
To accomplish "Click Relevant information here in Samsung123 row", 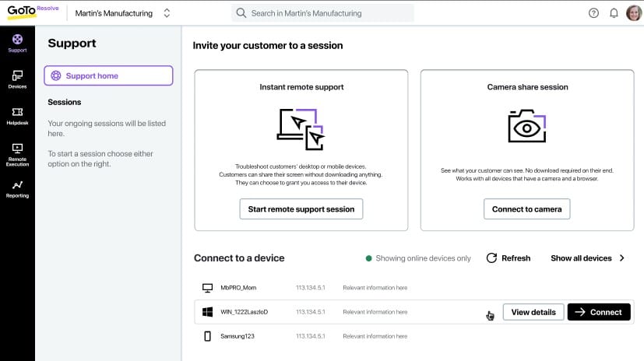I will pyautogui.click(x=375, y=336).
